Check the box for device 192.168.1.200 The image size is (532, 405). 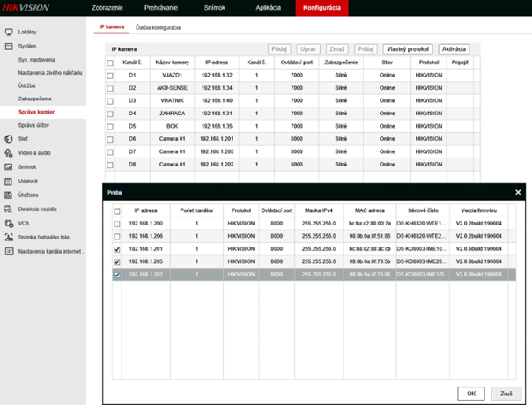coord(117,225)
